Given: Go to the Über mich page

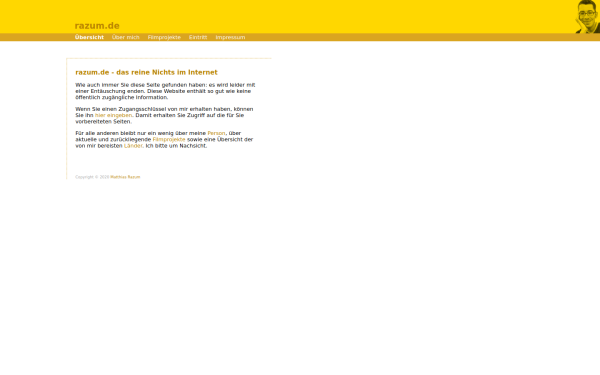Looking at the screenshot, I should tap(126, 37).
